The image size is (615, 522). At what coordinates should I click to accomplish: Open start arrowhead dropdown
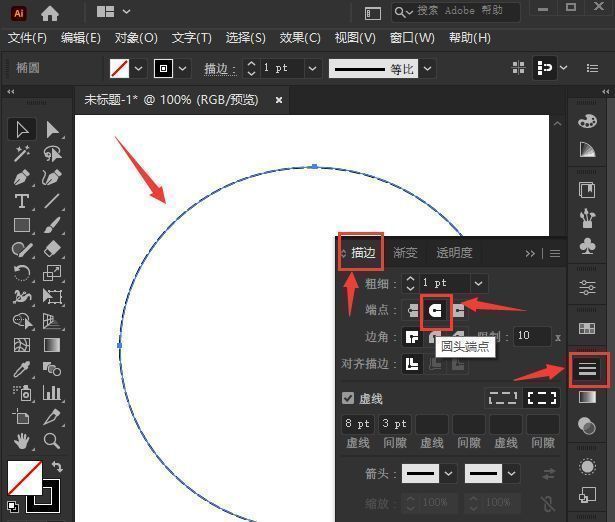448,473
